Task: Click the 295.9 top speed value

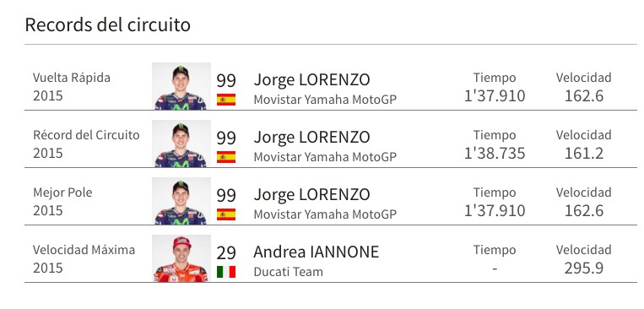Action: point(583,268)
